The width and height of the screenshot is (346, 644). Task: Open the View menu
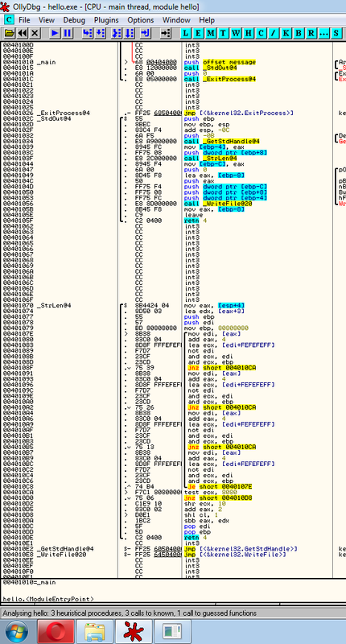tap(47, 19)
